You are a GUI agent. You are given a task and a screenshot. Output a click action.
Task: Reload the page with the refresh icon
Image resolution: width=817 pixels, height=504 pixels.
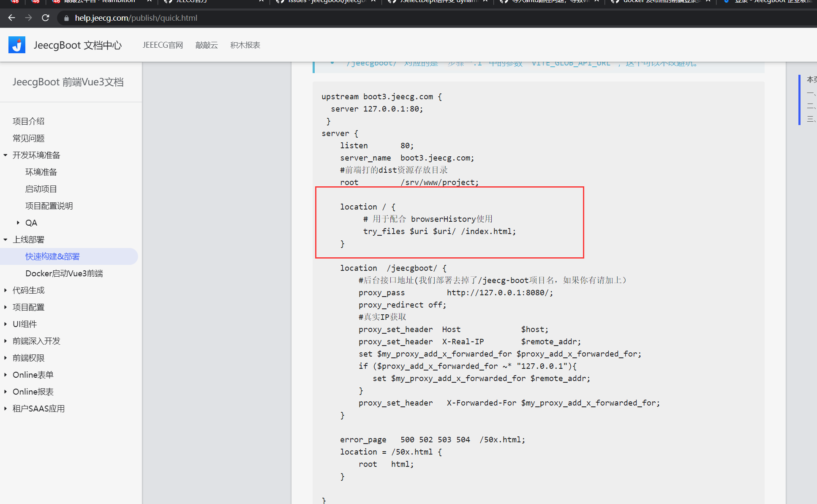(x=45, y=18)
